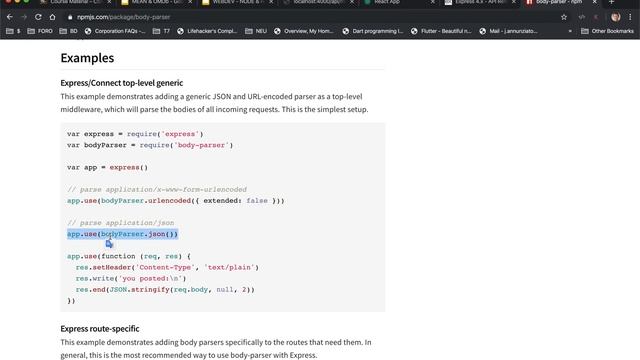The width and height of the screenshot is (640, 360).
Task: Open a new browser tab
Action: (x=611, y=2)
